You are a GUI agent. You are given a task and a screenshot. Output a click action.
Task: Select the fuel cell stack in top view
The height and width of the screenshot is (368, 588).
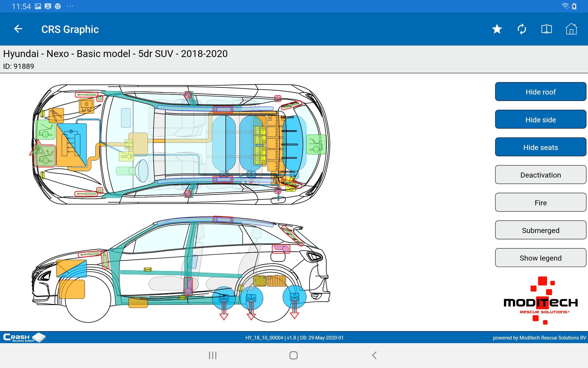(x=71, y=145)
